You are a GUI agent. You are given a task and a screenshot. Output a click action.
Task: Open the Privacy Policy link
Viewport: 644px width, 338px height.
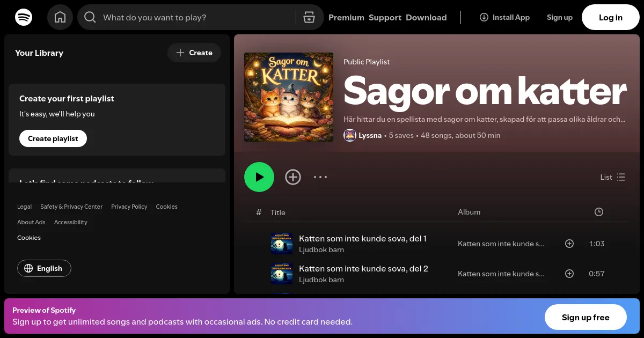pos(129,207)
